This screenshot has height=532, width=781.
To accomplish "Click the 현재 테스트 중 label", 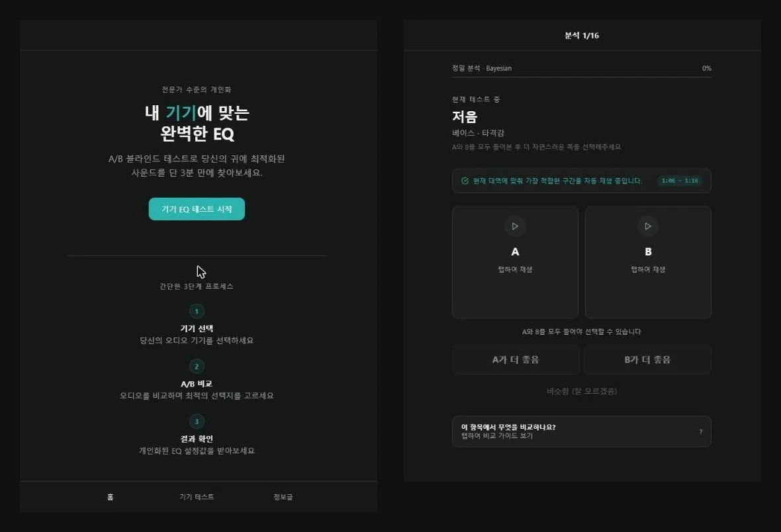I will click(x=476, y=99).
